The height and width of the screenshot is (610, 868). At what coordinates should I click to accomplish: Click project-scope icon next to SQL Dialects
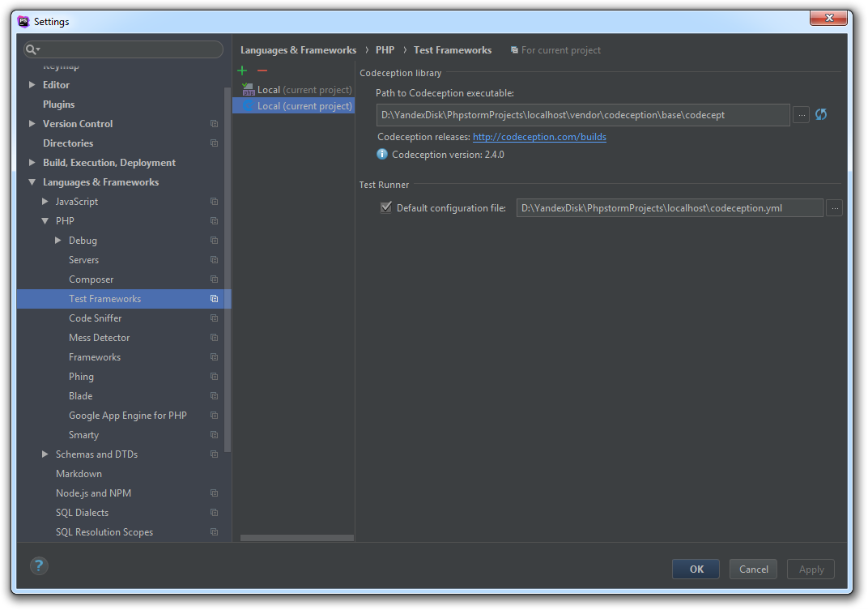(215, 513)
